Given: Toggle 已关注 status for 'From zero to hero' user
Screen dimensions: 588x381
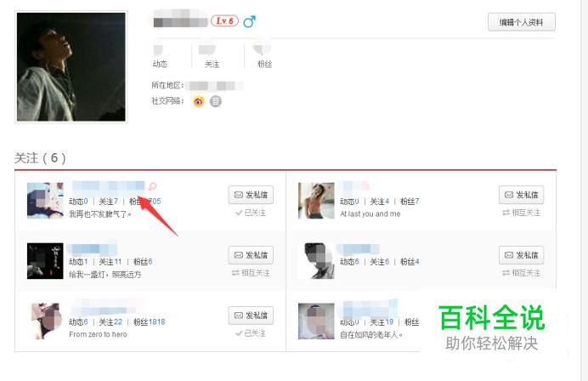Looking at the screenshot, I should coord(251,333).
